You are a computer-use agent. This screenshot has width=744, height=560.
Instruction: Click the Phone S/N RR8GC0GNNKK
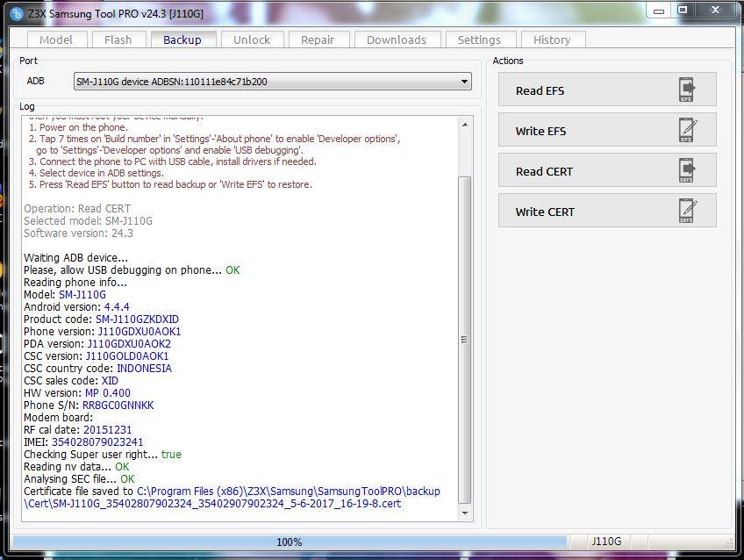point(118,406)
